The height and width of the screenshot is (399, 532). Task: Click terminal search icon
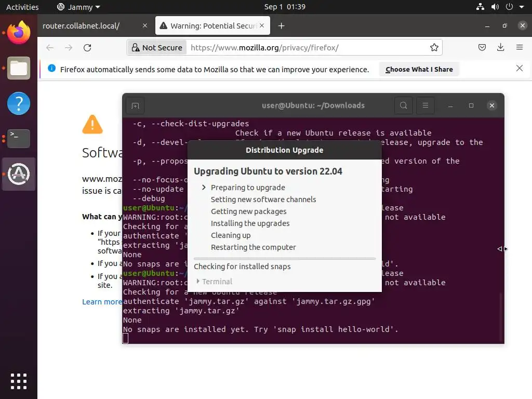tap(403, 105)
